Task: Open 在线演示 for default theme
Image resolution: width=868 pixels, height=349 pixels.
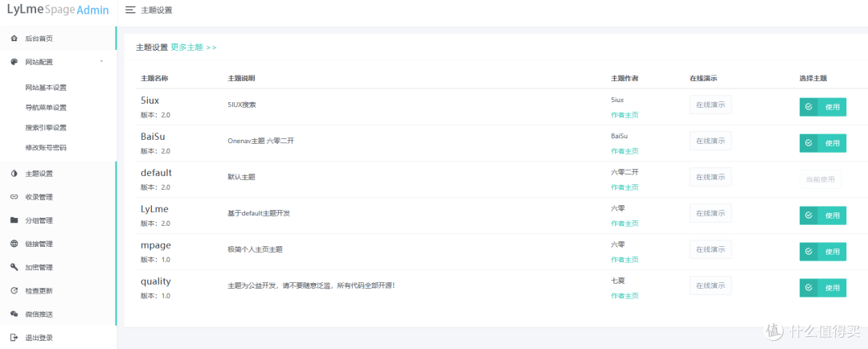Action: 710,177
